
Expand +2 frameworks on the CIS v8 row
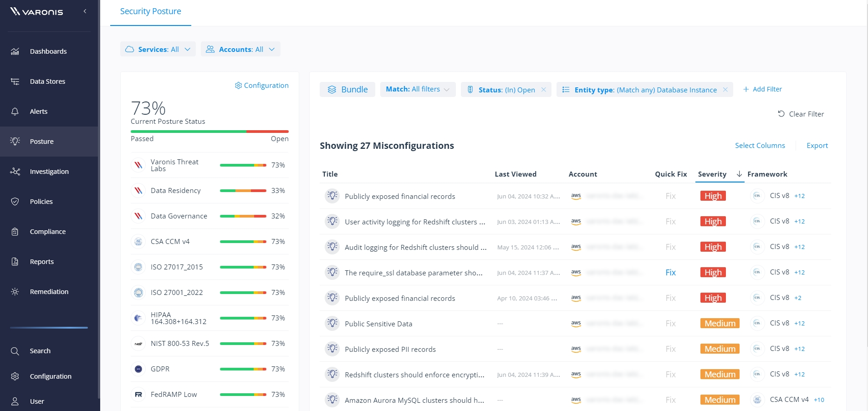point(798,298)
